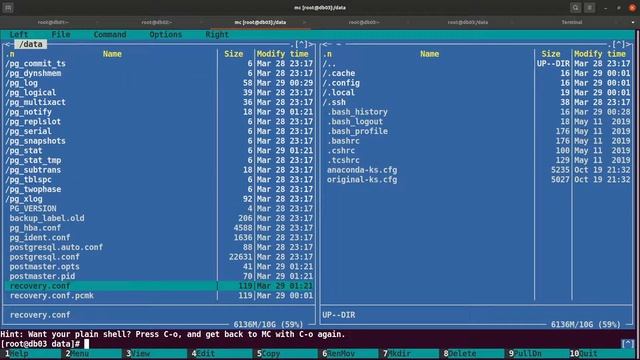Screen dimensions: 640x360
Task: Select the highlighted recovery.conf file
Action: click(159, 286)
